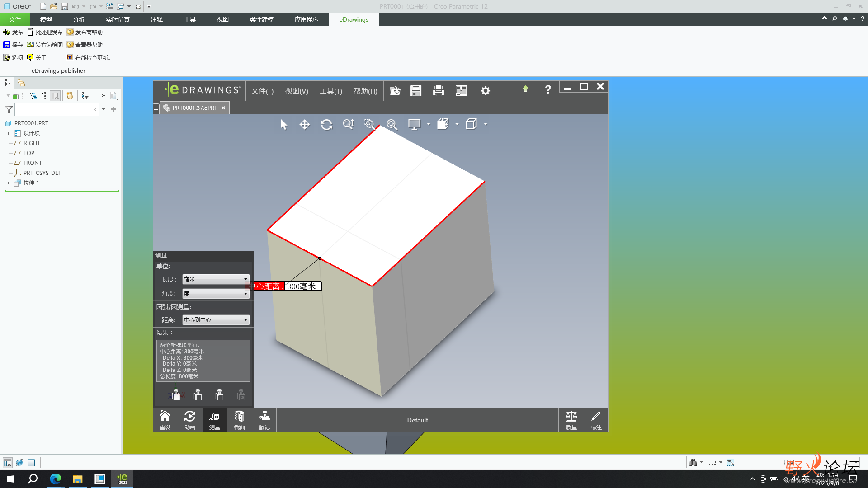Select the rotate view tool
Screen dimensions: 868x488
[x=326, y=124]
